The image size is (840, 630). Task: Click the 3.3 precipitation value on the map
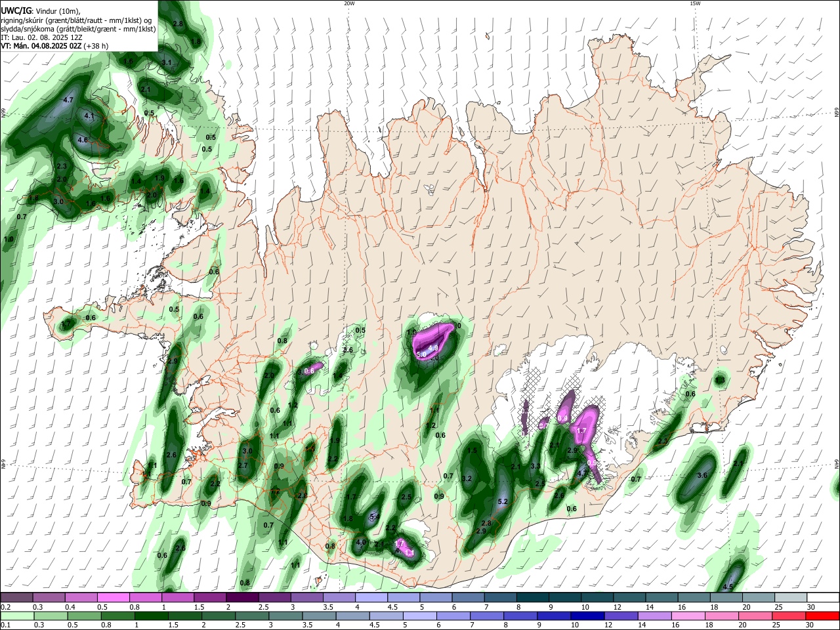[x=535, y=467]
